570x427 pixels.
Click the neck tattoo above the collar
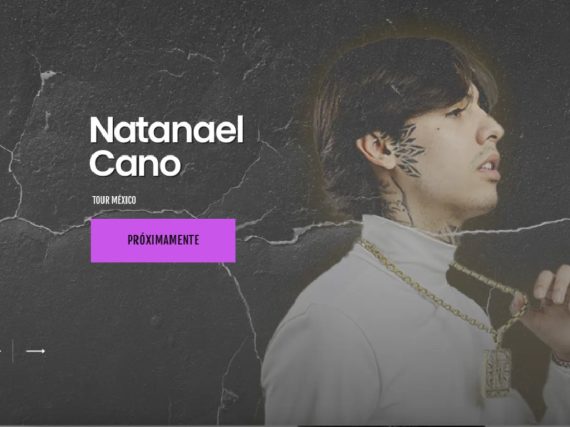pyautogui.click(x=398, y=208)
